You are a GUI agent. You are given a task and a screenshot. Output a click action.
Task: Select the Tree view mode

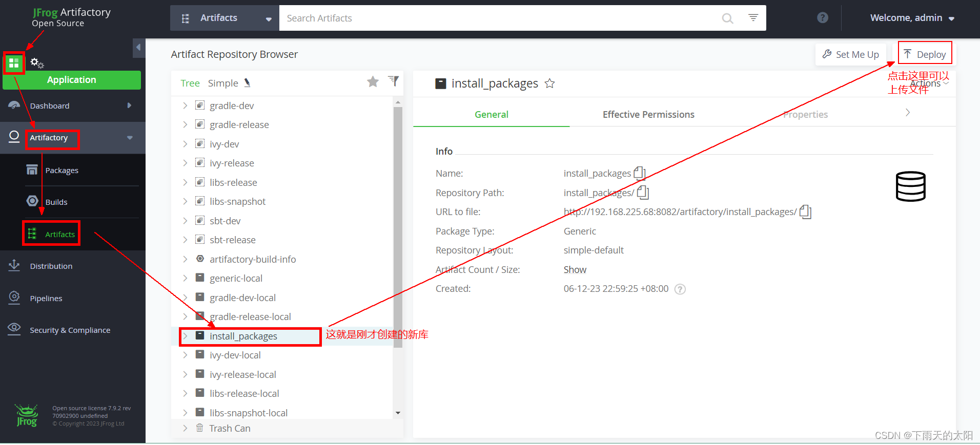click(190, 83)
